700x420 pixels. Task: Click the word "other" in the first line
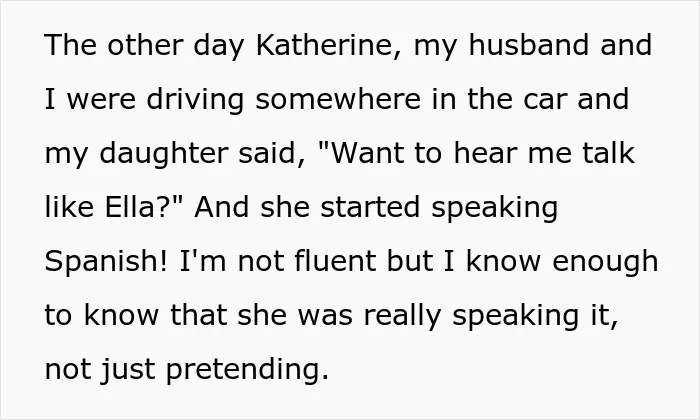(x=145, y=45)
